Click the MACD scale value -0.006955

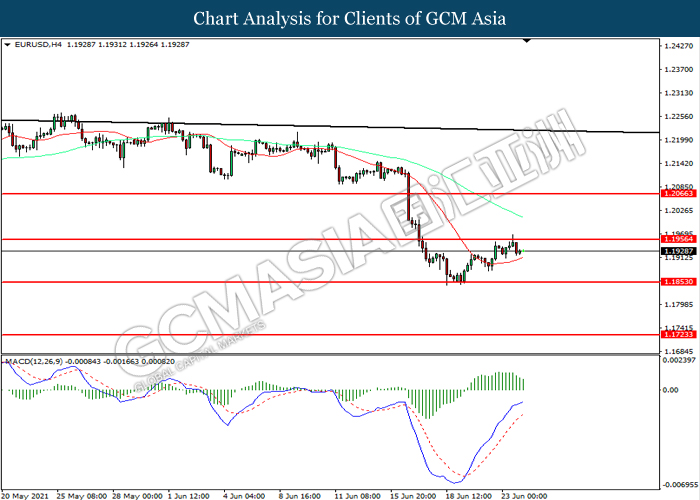[680, 484]
